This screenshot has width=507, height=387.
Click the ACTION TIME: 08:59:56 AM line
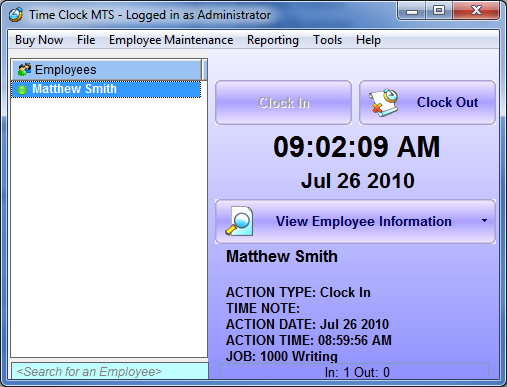point(309,340)
